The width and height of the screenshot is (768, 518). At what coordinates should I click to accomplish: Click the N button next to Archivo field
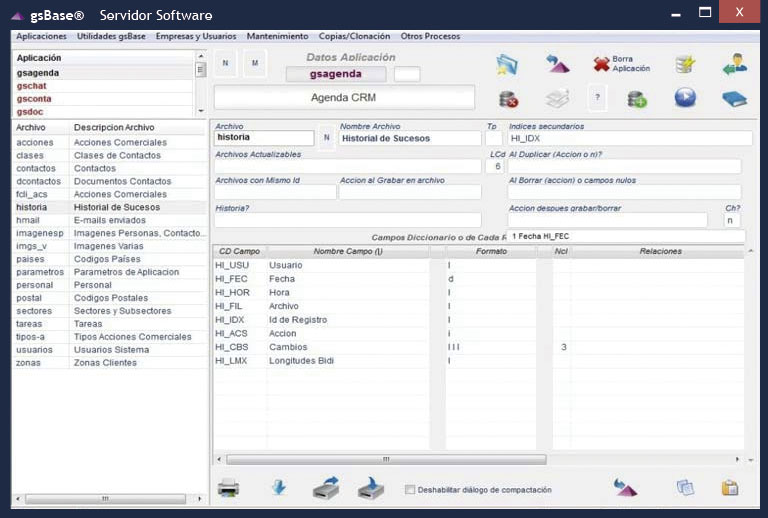327,138
